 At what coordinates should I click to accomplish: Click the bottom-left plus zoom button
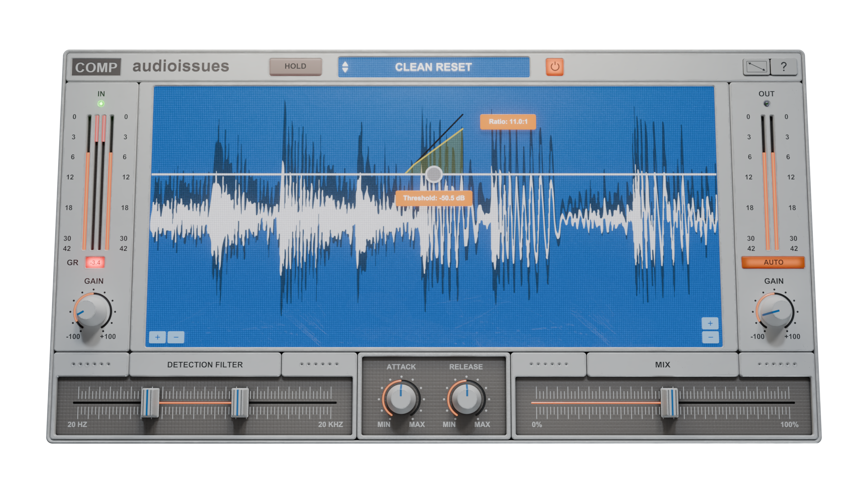(157, 337)
